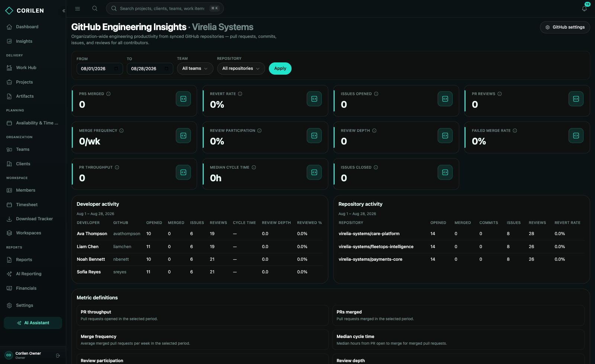Select the Noah Bennett developer row
This screenshot has height=364, width=595.
pyautogui.click(x=200, y=259)
